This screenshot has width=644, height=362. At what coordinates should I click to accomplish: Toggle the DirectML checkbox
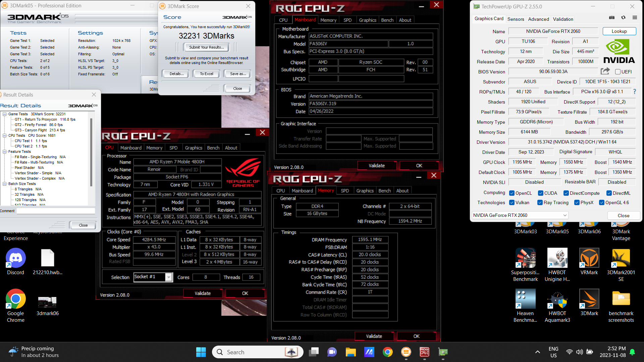609,193
